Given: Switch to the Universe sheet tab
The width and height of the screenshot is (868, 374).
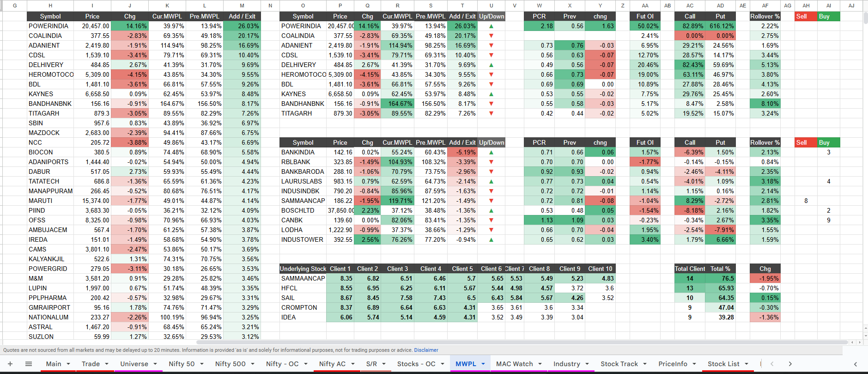Looking at the screenshot, I should pos(134,364).
